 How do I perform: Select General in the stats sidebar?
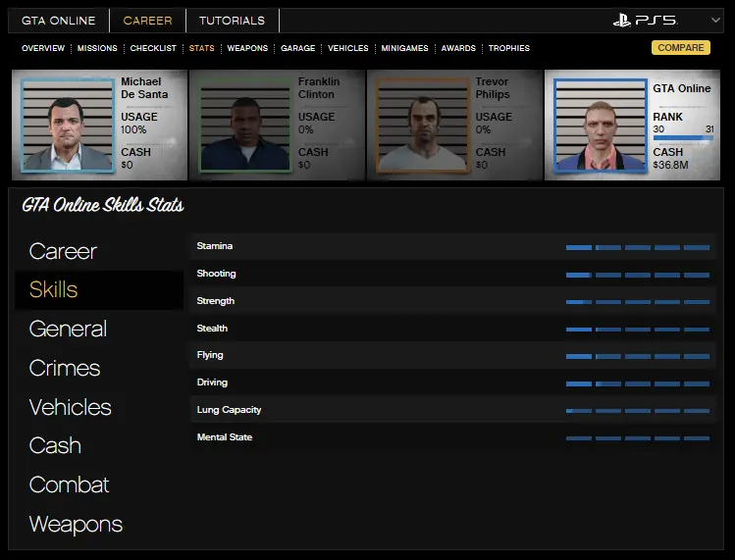[x=69, y=330]
